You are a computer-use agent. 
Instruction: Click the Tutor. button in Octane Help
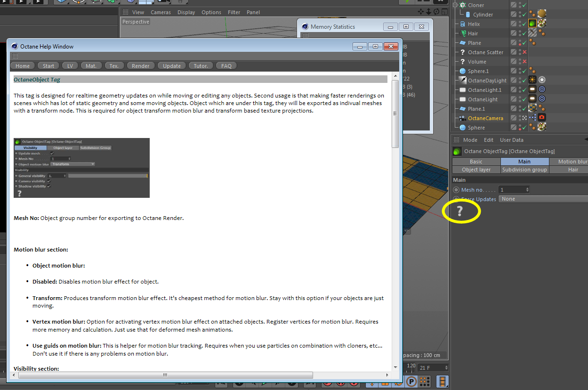201,66
